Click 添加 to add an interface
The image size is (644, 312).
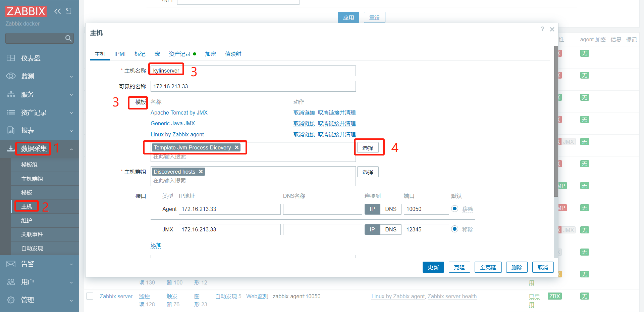pos(156,245)
